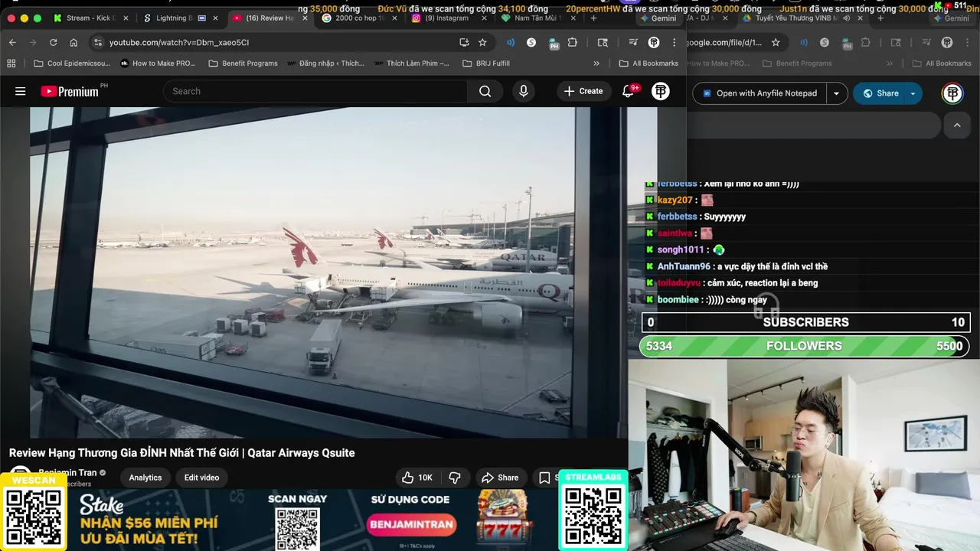This screenshot has height=551, width=980.
Task: Open the Google account avatar in Drive window
Action: pos(952,93)
